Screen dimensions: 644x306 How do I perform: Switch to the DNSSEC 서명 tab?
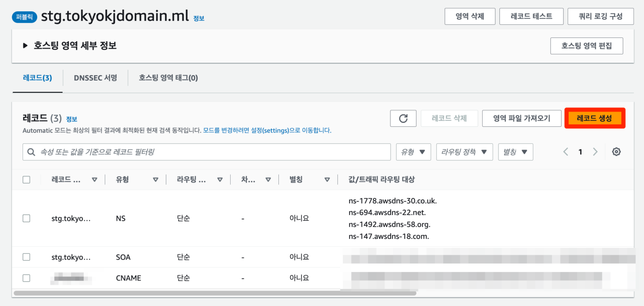[96, 78]
